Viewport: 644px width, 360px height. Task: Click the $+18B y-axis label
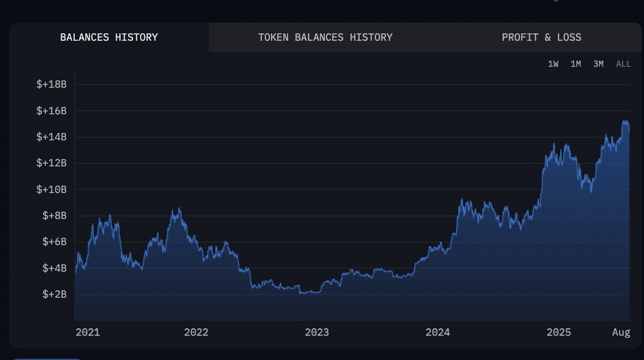click(51, 84)
